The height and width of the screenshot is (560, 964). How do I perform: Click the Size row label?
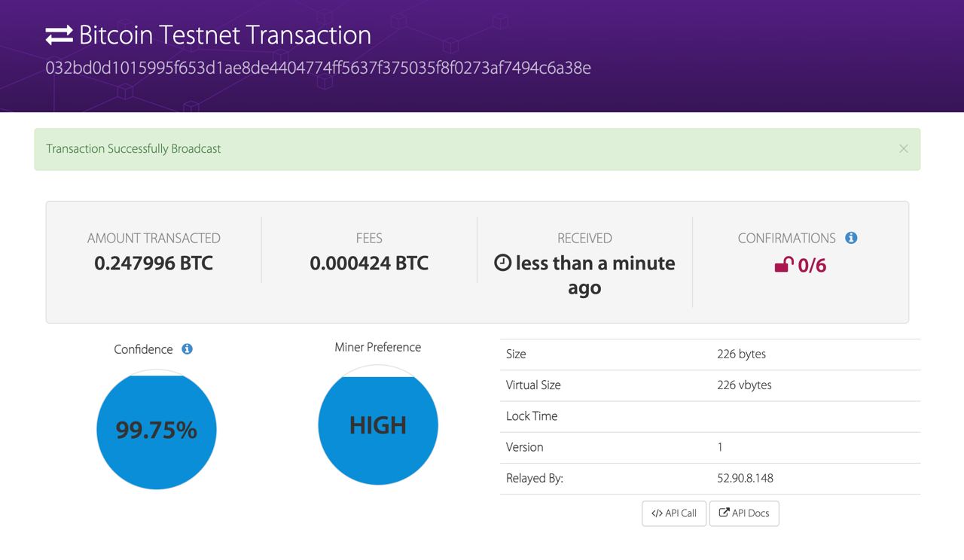click(x=516, y=355)
